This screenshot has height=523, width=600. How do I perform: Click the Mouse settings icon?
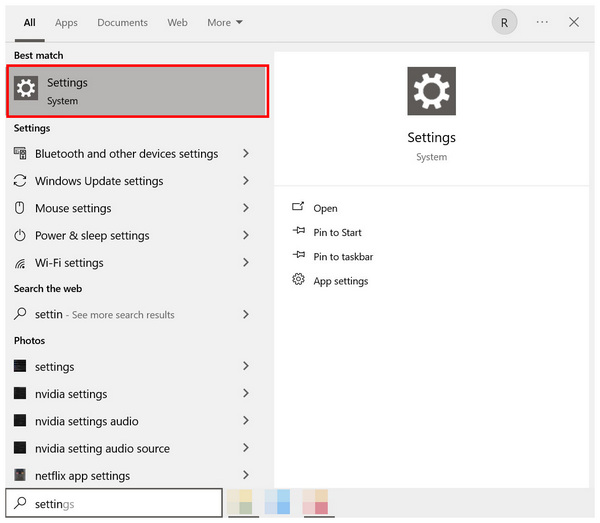pos(20,208)
